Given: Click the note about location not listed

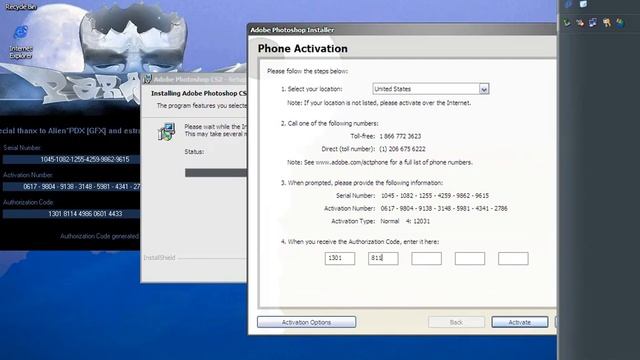Looking at the screenshot, I should (379, 103).
